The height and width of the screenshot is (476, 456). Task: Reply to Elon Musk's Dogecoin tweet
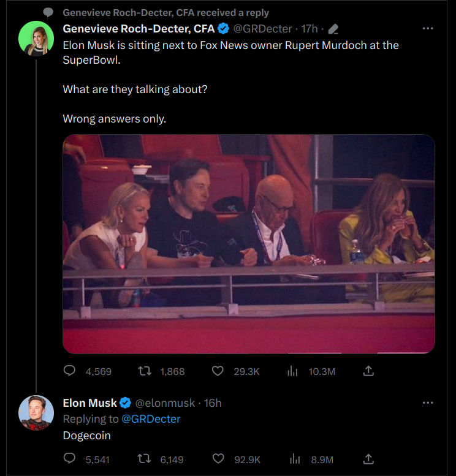coord(70,459)
